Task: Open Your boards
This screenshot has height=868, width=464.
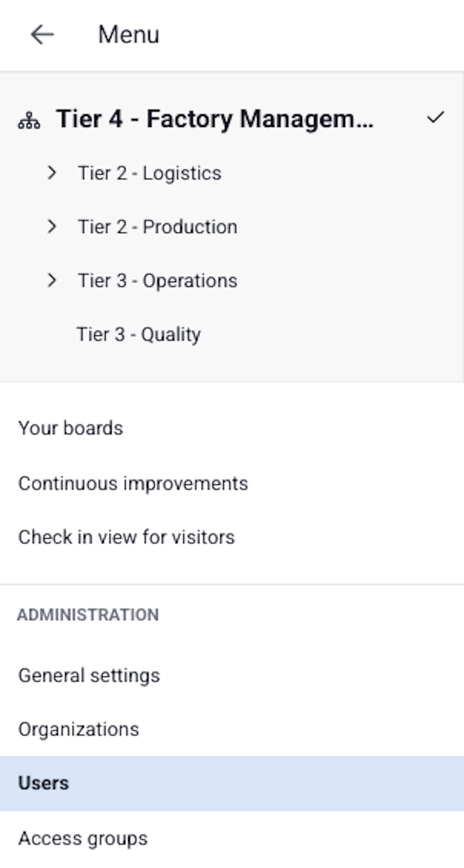Action: click(71, 428)
